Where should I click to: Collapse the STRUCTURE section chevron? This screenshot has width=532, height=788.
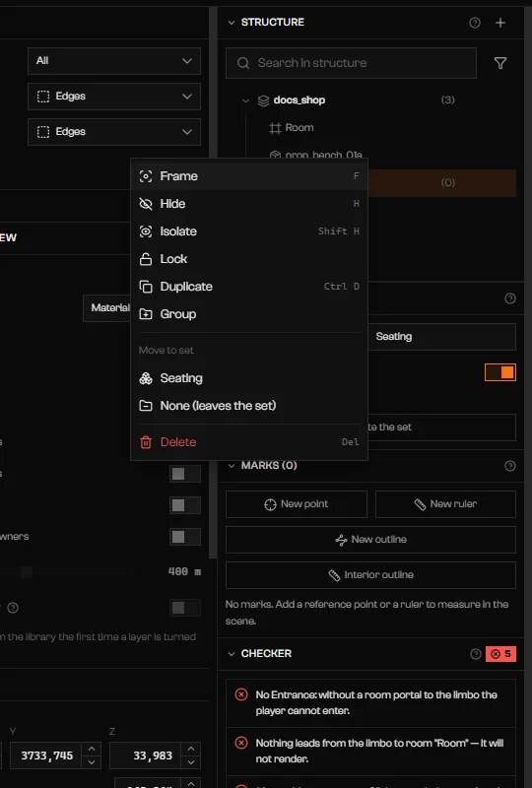232,23
